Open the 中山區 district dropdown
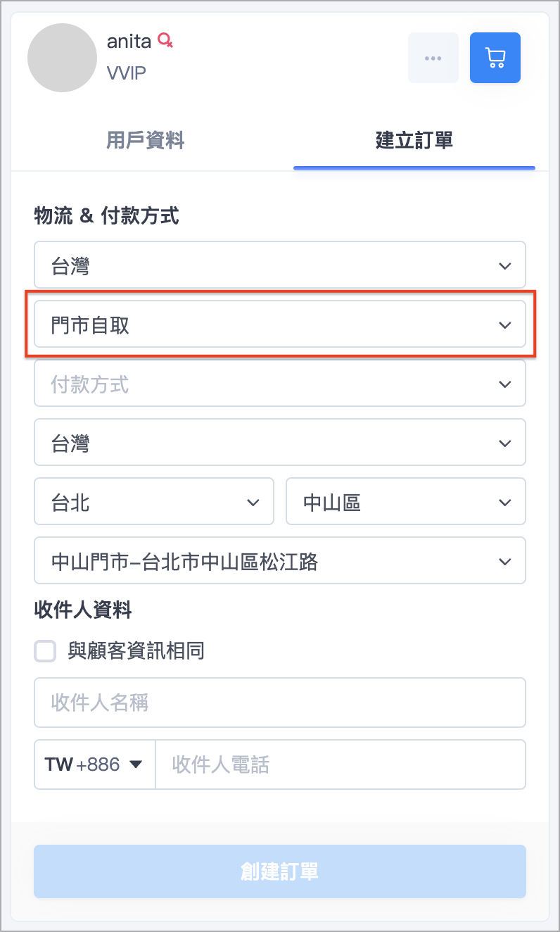560x932 pixels. pos(406,502)
